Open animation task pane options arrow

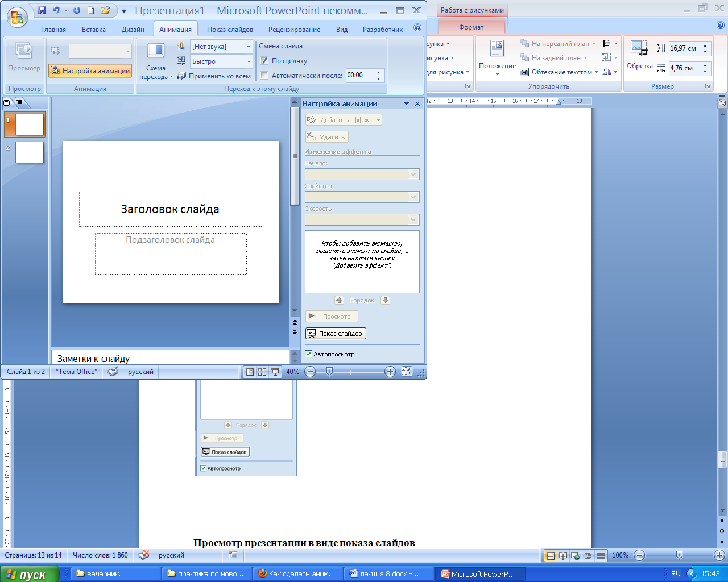point(406,104)
